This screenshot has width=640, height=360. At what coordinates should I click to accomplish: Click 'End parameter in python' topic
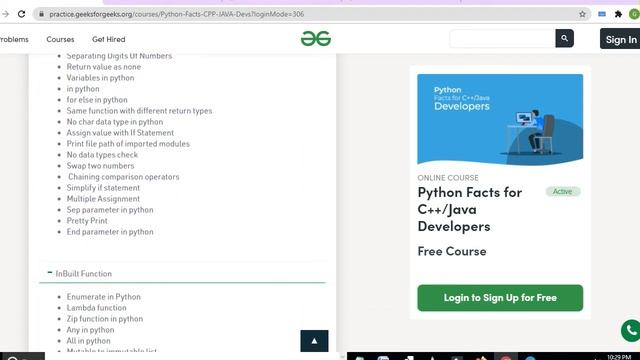tap(110, 232)
